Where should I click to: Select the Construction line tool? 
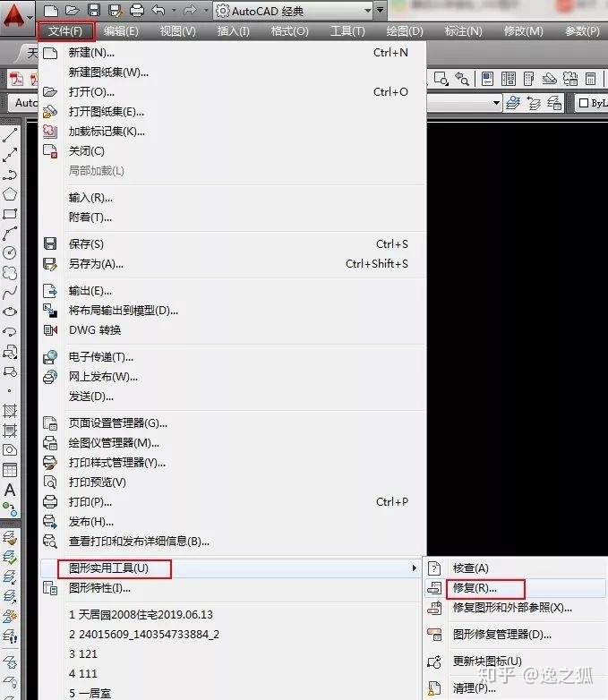(x=10, y=155)
